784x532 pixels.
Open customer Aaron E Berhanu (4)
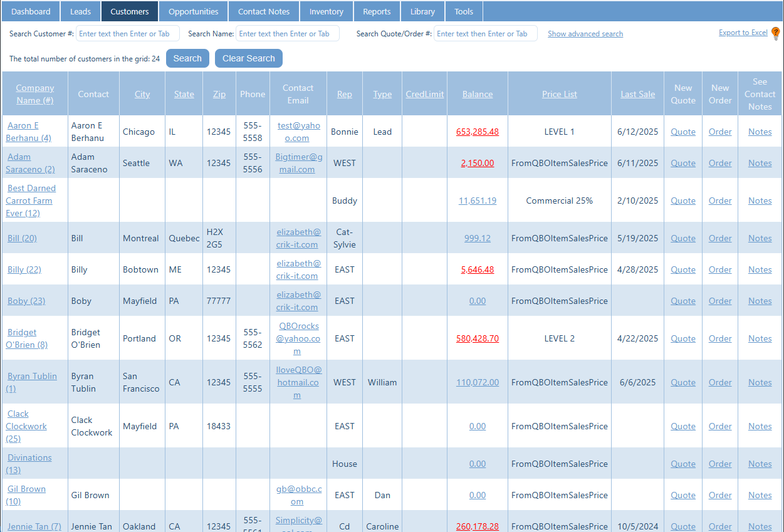tap(29, 132)
